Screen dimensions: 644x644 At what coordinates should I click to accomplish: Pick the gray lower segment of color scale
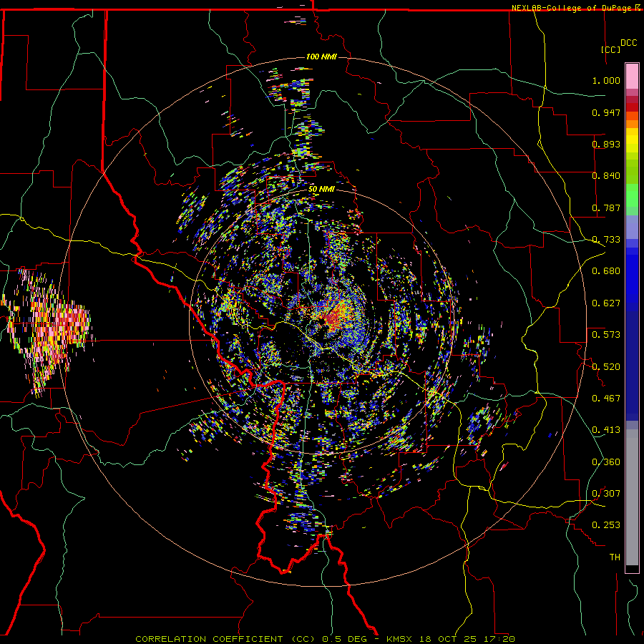coord(632,497)
